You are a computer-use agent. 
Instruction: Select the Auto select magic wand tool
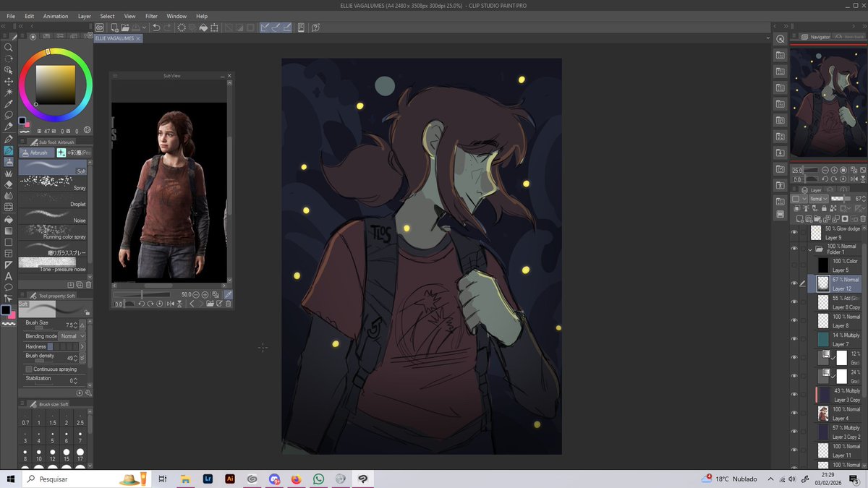[x=9, y=93]
